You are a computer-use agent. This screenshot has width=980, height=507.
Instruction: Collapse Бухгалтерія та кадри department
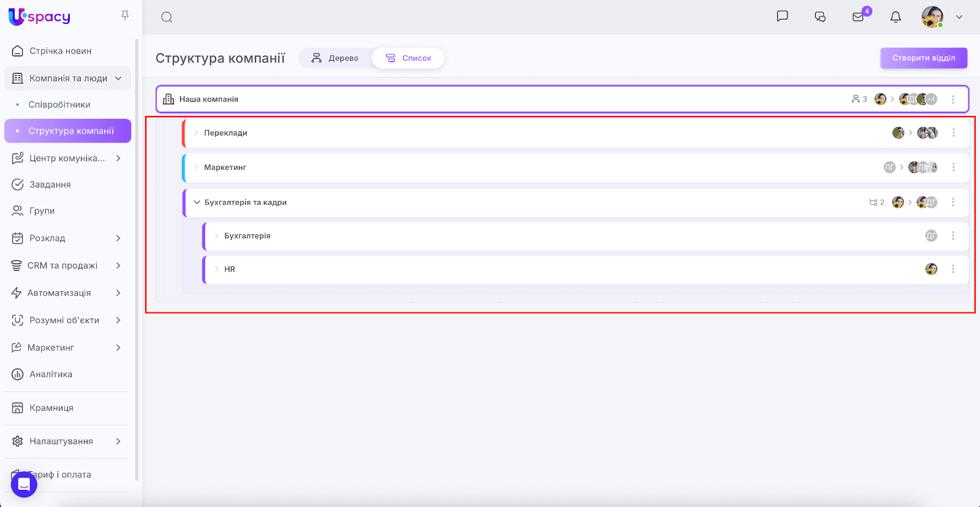[197, 202]
